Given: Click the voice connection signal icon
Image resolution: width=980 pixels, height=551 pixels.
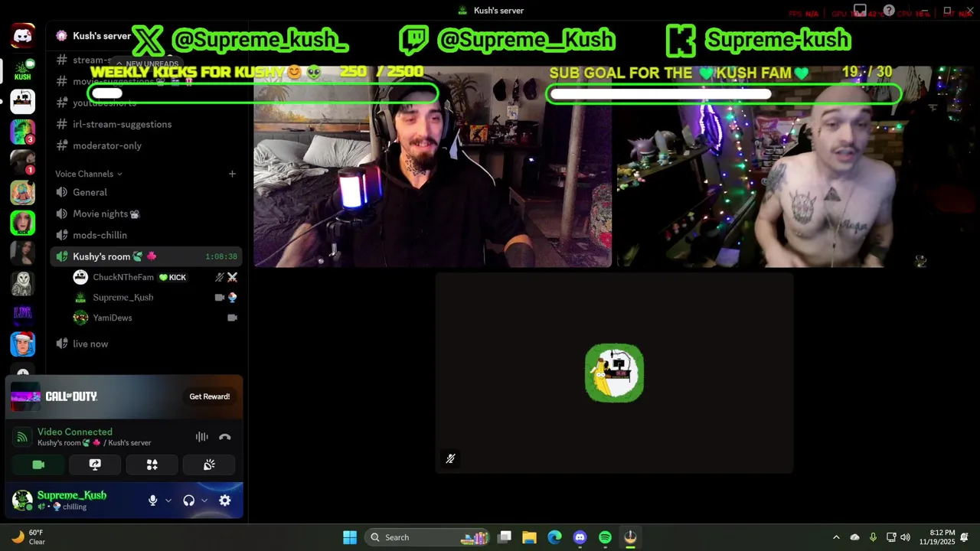Looking at the screenshot, I should click(22, 437).
